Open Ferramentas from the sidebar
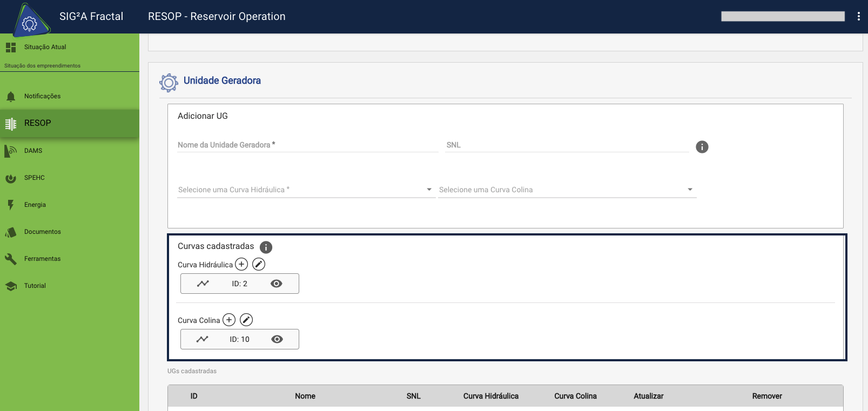This screenshot has height=411, width=868. (42, 259)
